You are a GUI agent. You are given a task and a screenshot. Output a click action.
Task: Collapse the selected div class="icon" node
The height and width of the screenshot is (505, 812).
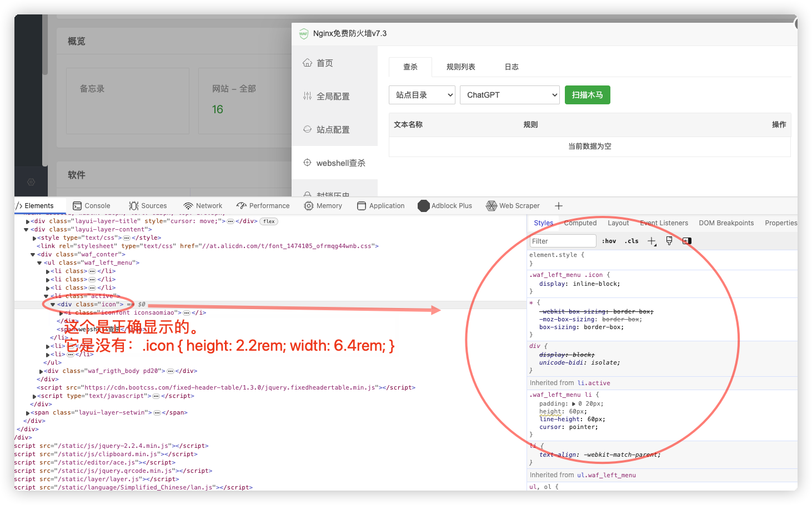(53, 305)
